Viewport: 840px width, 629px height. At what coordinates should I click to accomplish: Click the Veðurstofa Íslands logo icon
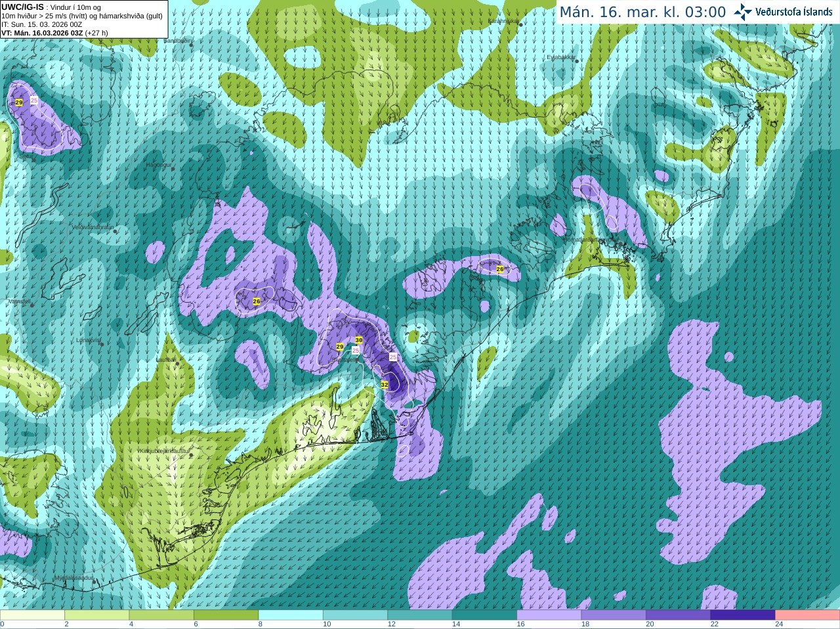pos(743,12)
